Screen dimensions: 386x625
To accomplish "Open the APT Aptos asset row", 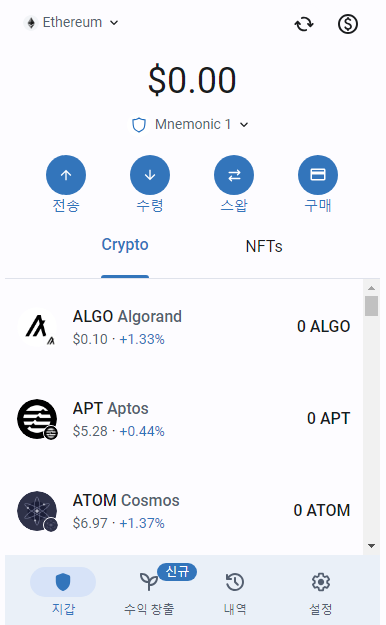I will (x=184, y=419).
